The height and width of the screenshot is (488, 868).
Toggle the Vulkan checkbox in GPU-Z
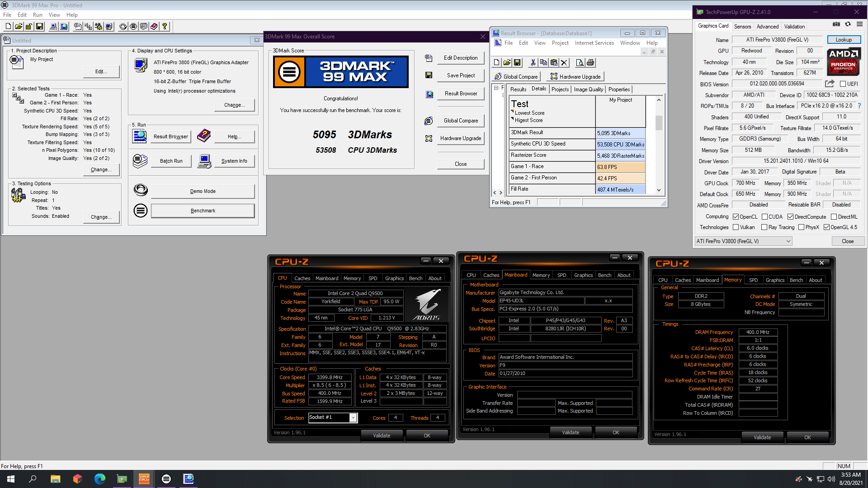click(x=736, y=227)
